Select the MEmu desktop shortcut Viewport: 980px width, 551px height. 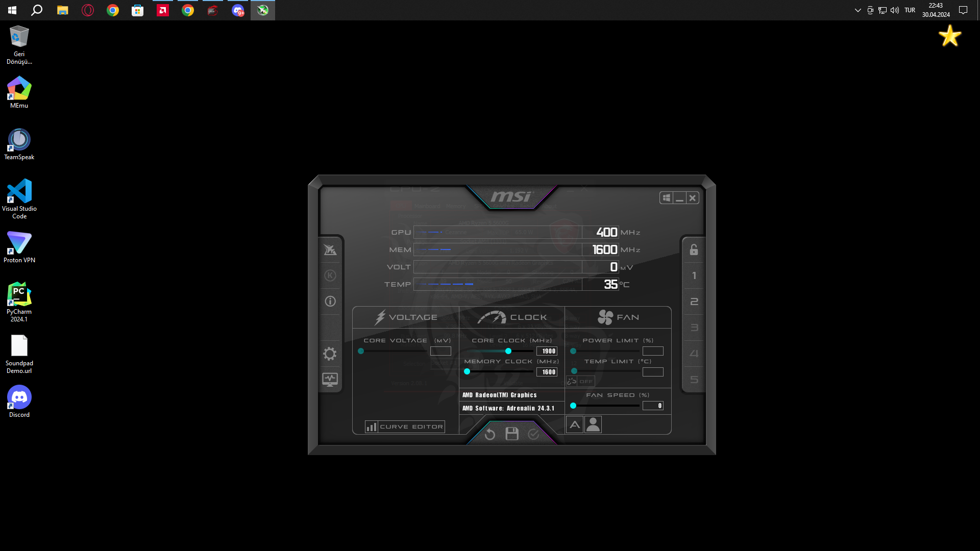pyautogui.click(x=19, y=92)
